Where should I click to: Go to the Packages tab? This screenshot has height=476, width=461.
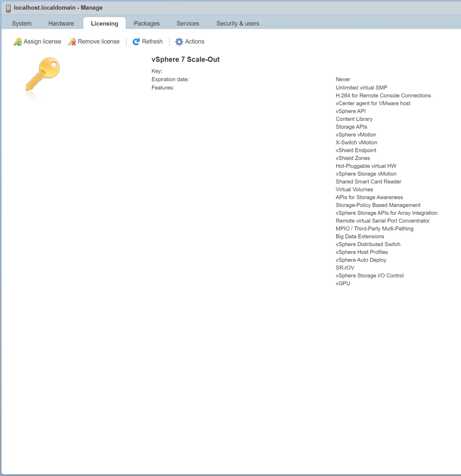(x=147, y=23)
